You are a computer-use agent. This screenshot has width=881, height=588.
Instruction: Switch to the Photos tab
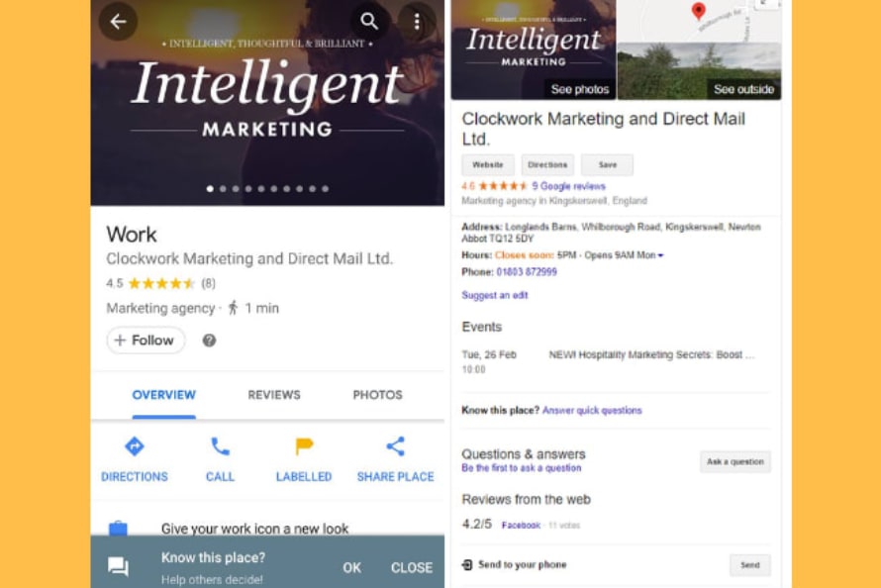377,395
